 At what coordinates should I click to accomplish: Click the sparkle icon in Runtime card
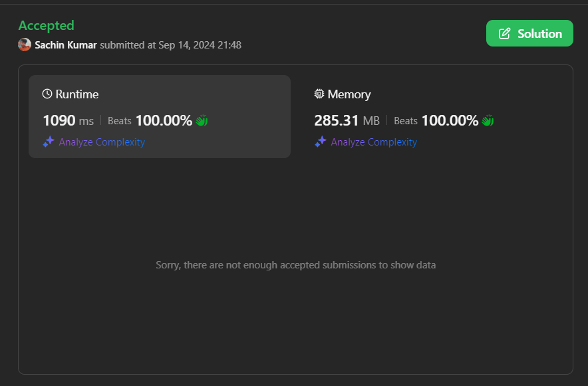tap(49, 142)
